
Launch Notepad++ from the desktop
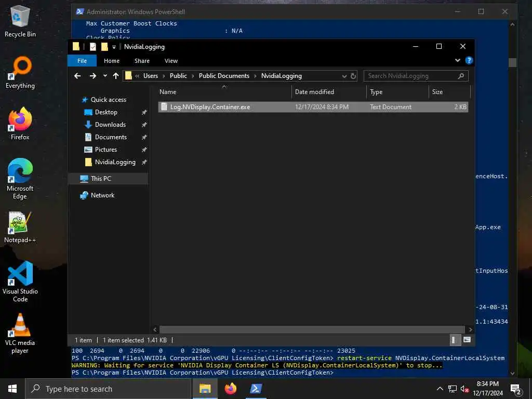click(20, 228)
